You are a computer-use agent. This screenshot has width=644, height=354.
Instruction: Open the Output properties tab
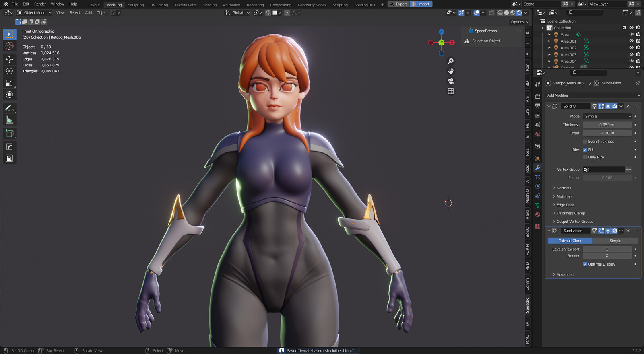537,106
